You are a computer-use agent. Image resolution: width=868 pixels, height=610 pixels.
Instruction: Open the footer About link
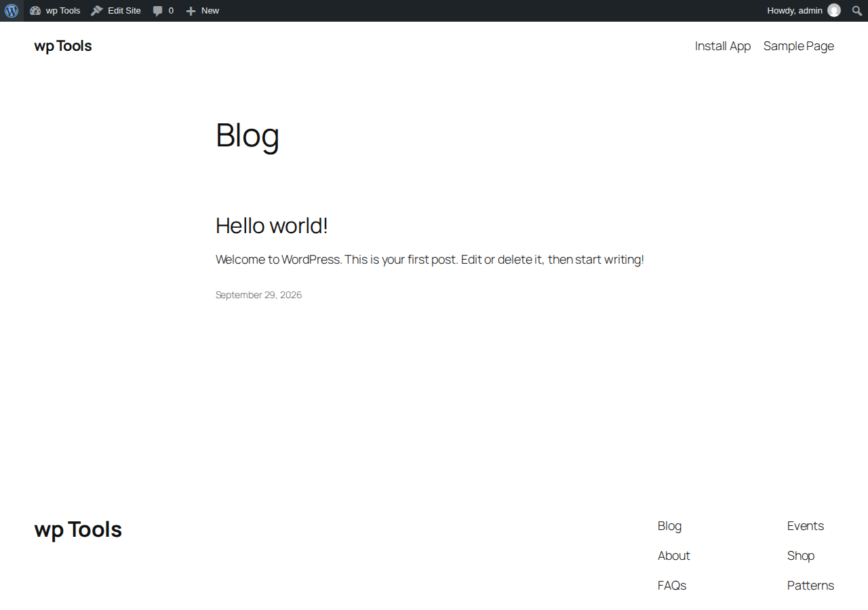(674, 556)
